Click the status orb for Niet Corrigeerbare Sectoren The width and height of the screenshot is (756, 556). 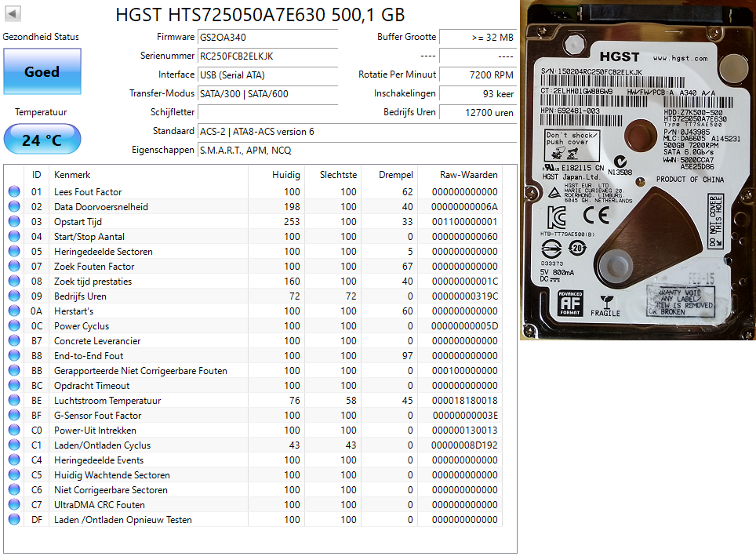[14, 490]
